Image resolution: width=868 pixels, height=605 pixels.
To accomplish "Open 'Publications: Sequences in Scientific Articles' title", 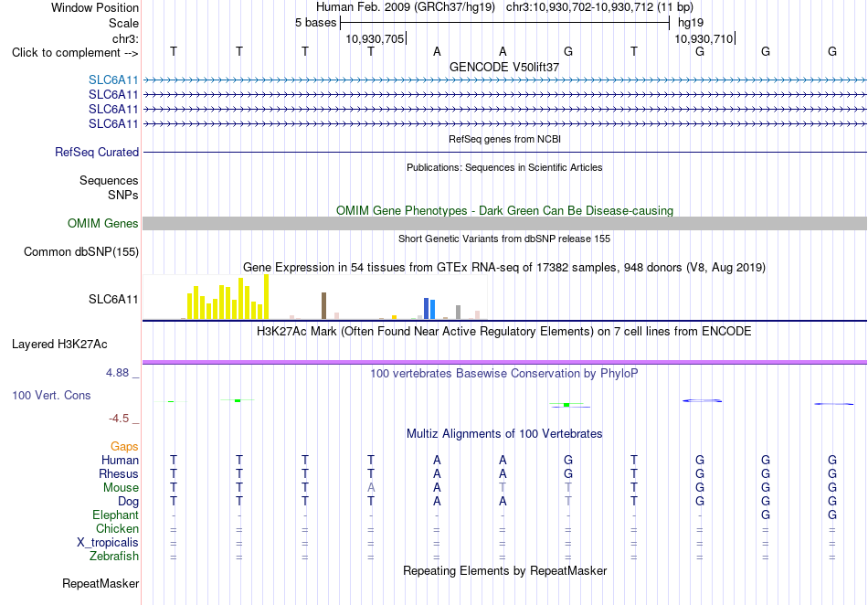I will tap(504, 167).
